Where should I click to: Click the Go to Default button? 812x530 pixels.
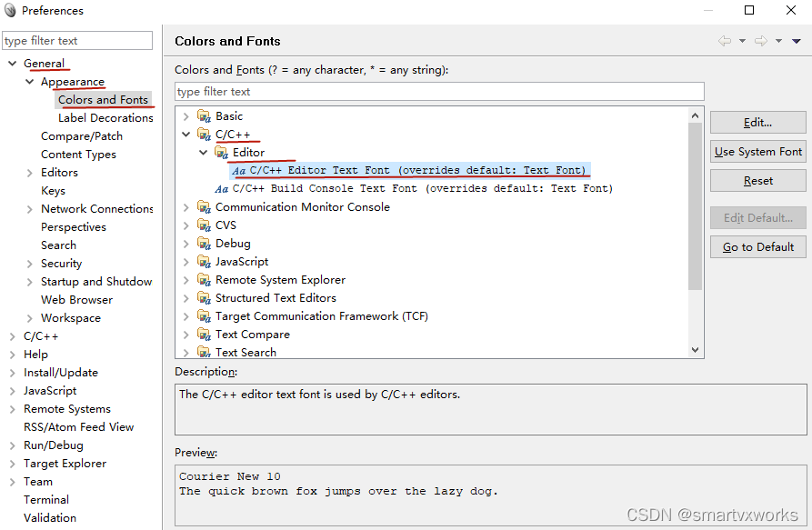757,246
